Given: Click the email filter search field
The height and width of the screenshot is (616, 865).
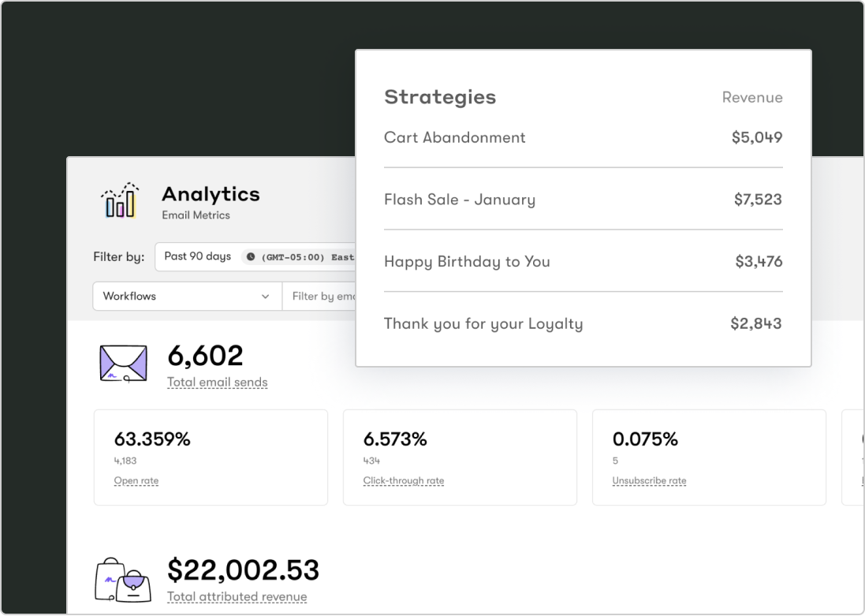Looking at the screenshot, I should pyautogui.click(x=331, y=296).
